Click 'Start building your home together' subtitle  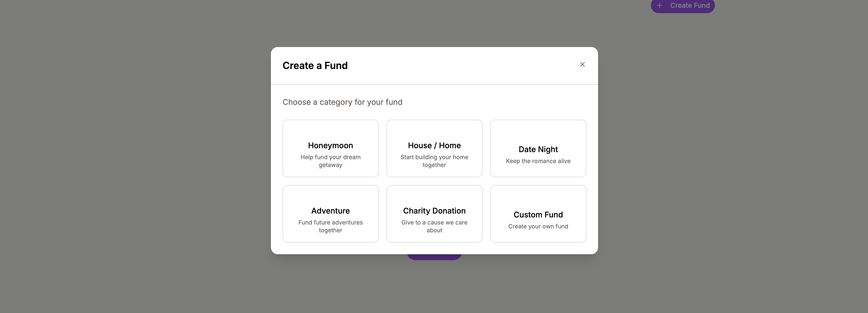pos(434,161)
